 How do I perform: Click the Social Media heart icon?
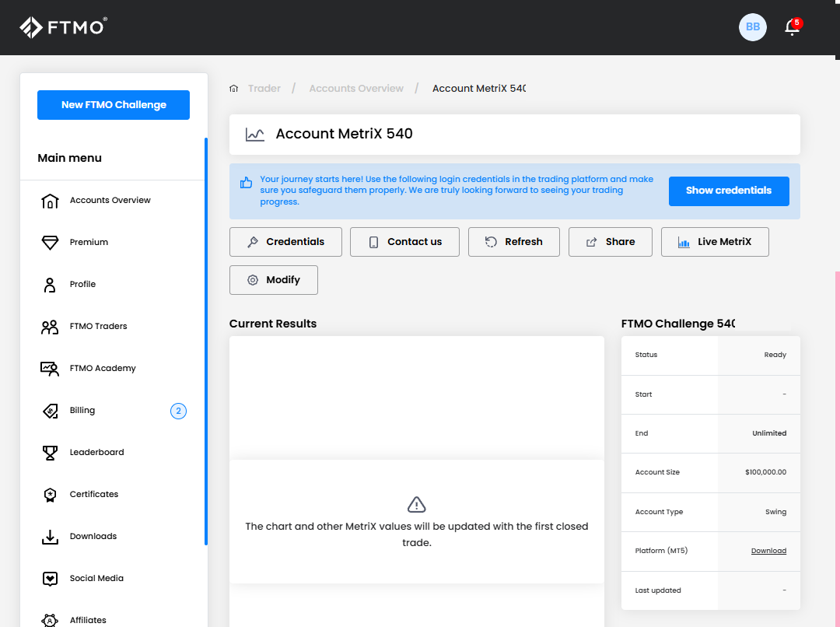click(x=50, y=578)
